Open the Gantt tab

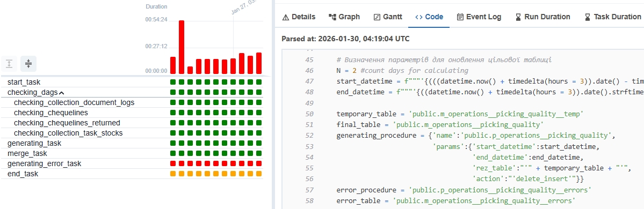[x=388, y=17]
